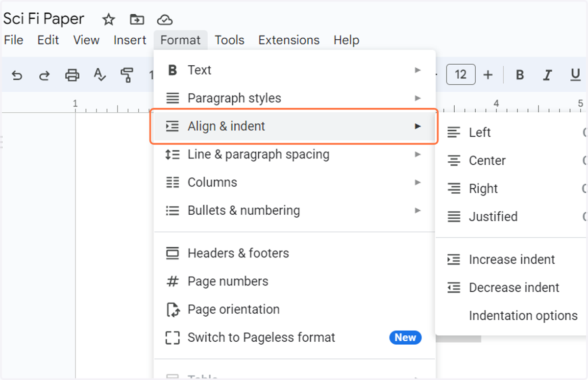The image size is (588, 380).
Task: Align text Center from submenu
Action: (x=512, y=160)
